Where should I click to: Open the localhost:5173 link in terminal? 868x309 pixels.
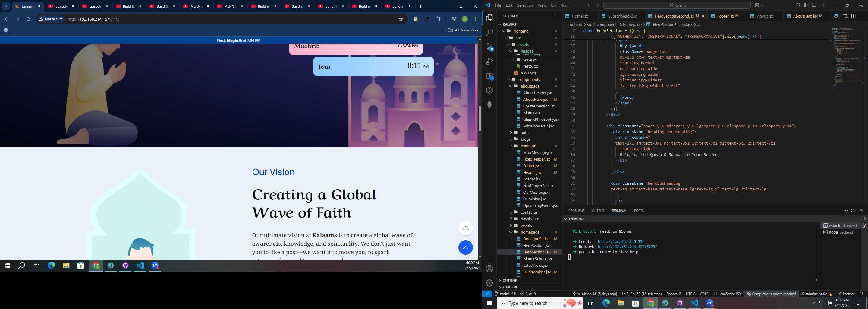(x=621, y=241)
